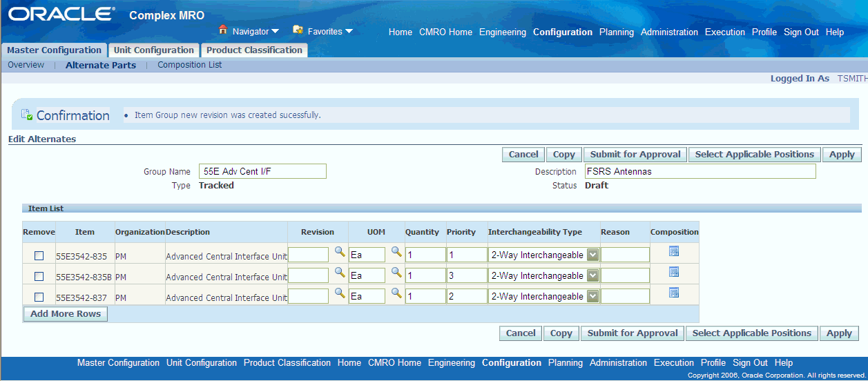Search UOM for item 55E3542-835B
This screenshot has height=381, width=868.
[396, 273]
